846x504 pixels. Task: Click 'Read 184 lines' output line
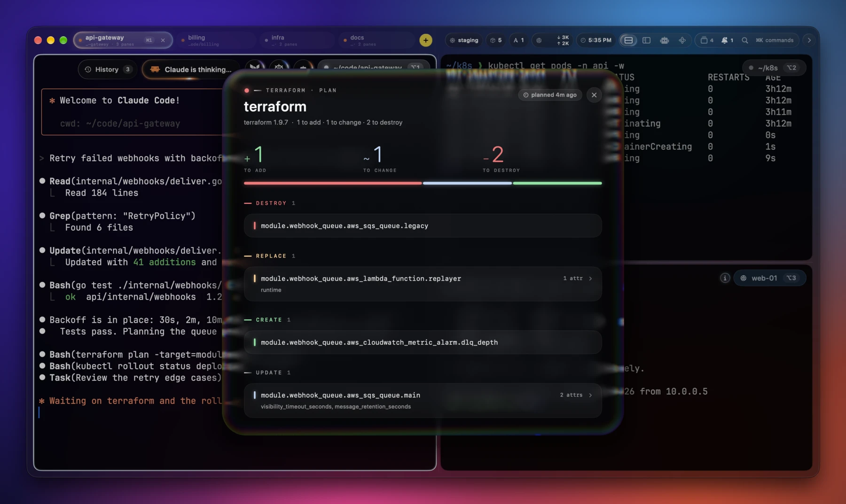102,193
